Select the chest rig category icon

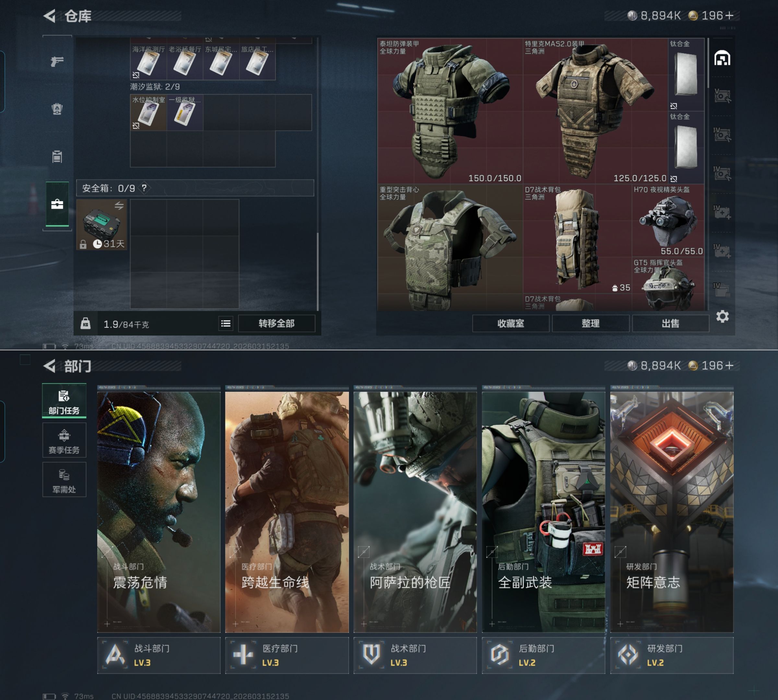tap(57, 157)
